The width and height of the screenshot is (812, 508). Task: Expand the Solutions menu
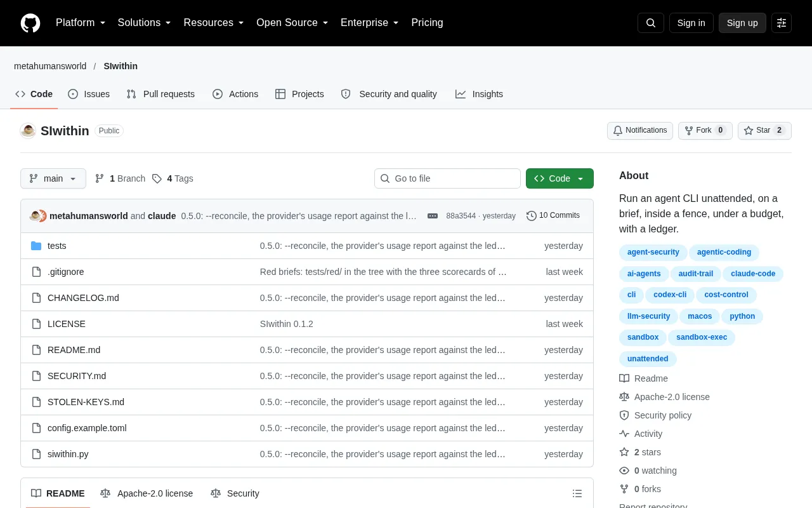tap(145, 23)
